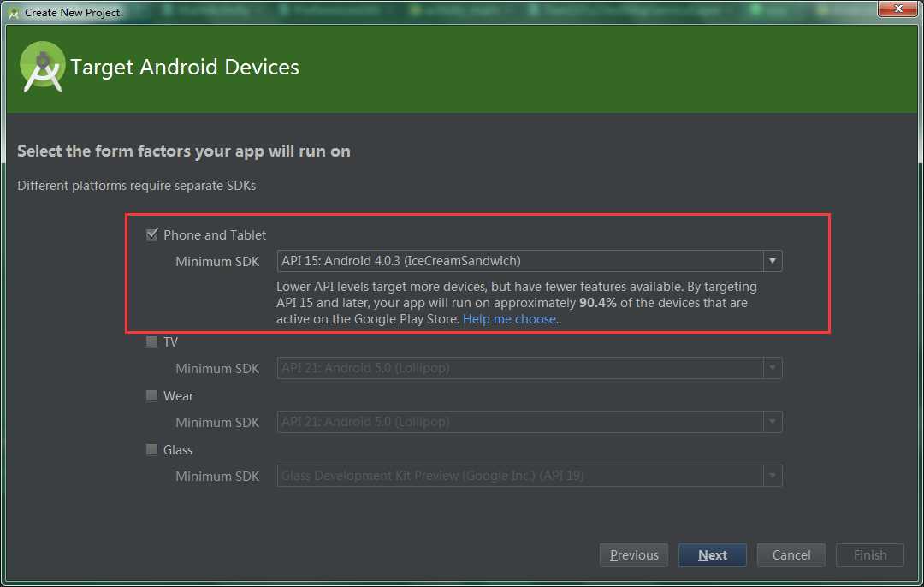The image size is (924, 587).
Task: Open the Help me choose link
Action: (510, 319)
